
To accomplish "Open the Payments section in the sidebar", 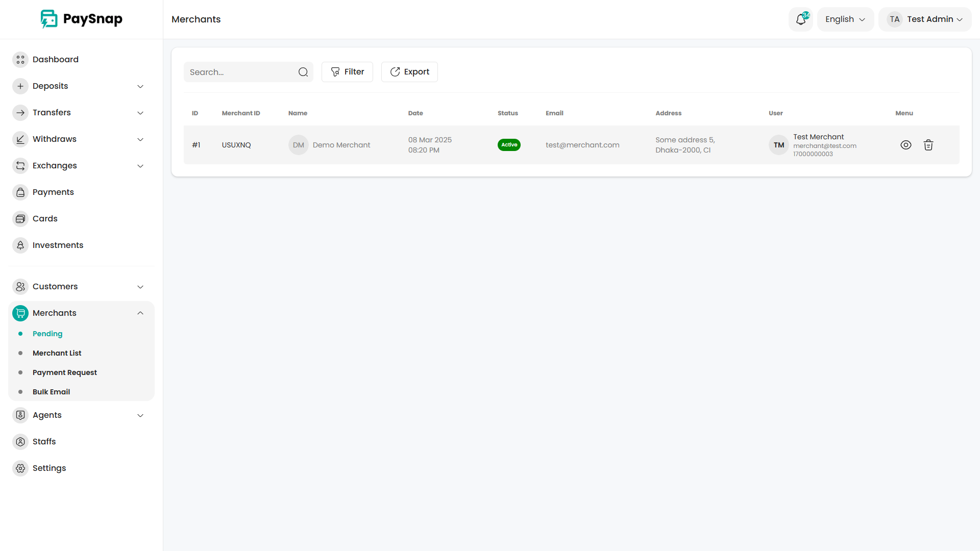I will (53, 192).
